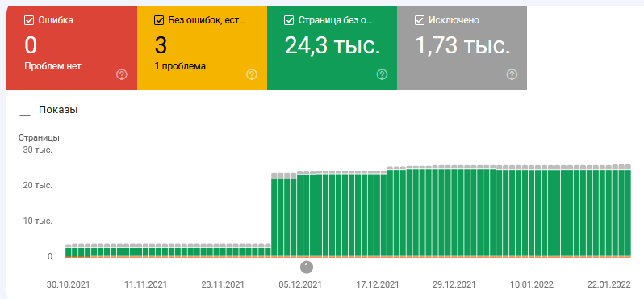Open help icon on yellow warnings card

pos(251,74)
